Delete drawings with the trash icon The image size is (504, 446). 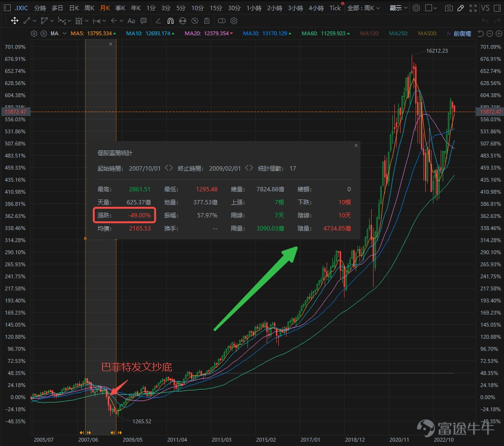[x=207, y=21]
